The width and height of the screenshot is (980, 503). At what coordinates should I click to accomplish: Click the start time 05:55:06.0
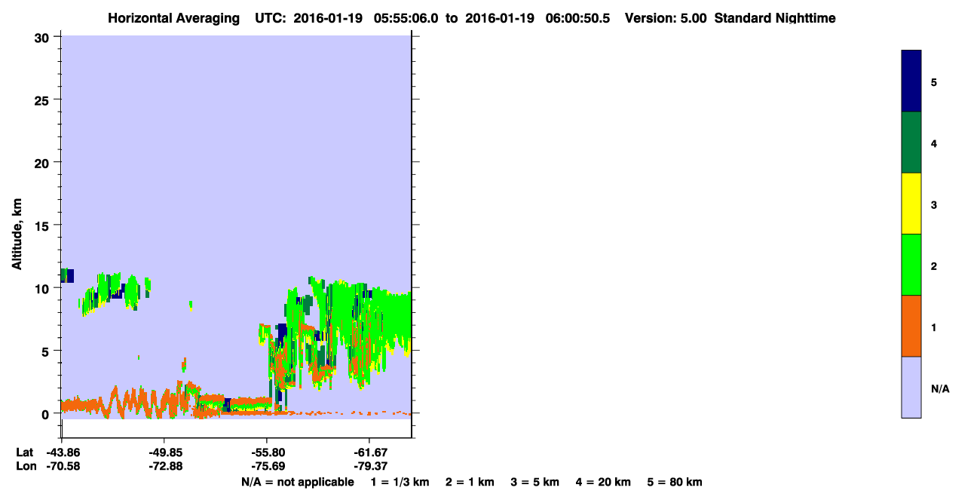pyautogui.click(x=406, y=18)
